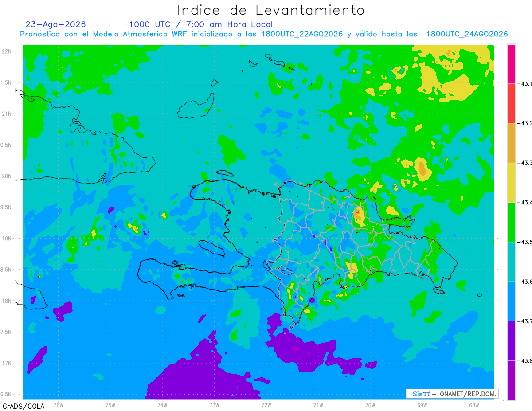Pick the blue swatch between -43.6 and -43.7

point(511,301)
